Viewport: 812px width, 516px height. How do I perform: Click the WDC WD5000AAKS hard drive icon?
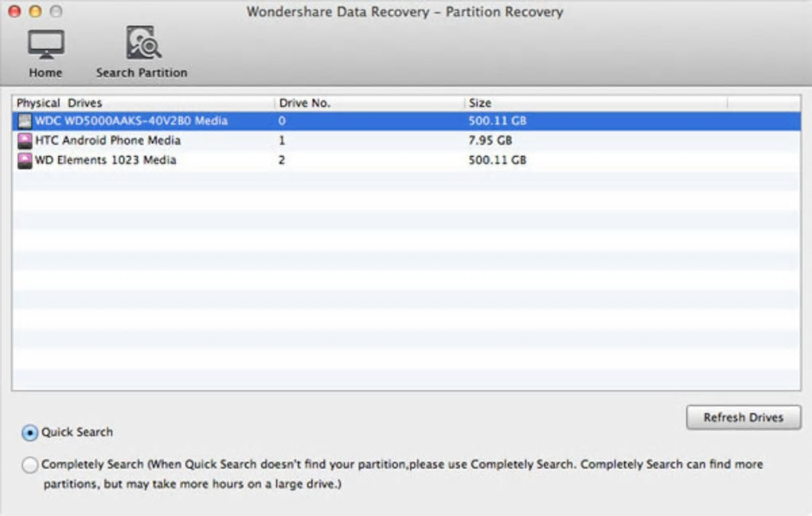(x=25, y=121)
